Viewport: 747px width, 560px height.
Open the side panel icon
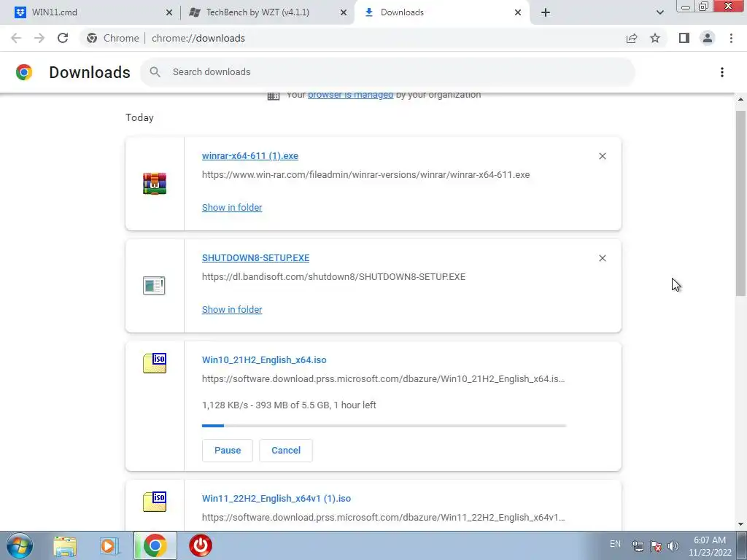(684, 38)
